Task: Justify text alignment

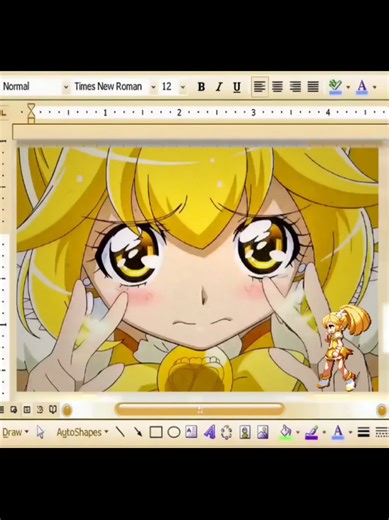Action: (313, 87)
